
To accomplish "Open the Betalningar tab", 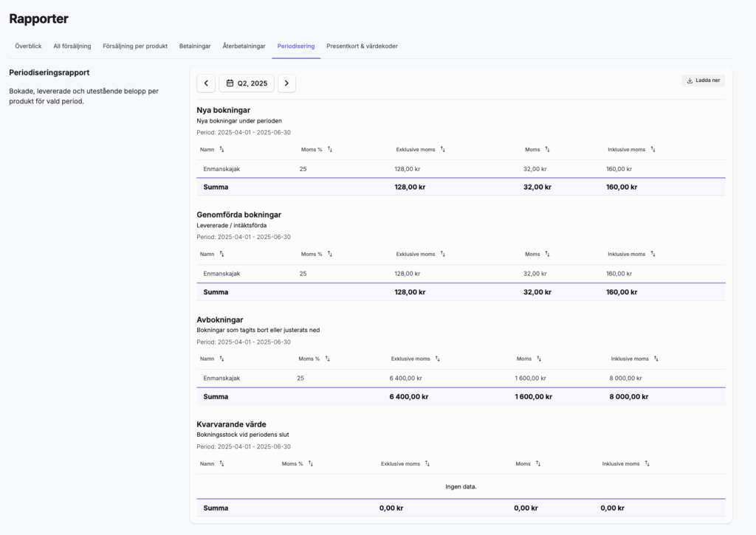I will click(195, 46).
